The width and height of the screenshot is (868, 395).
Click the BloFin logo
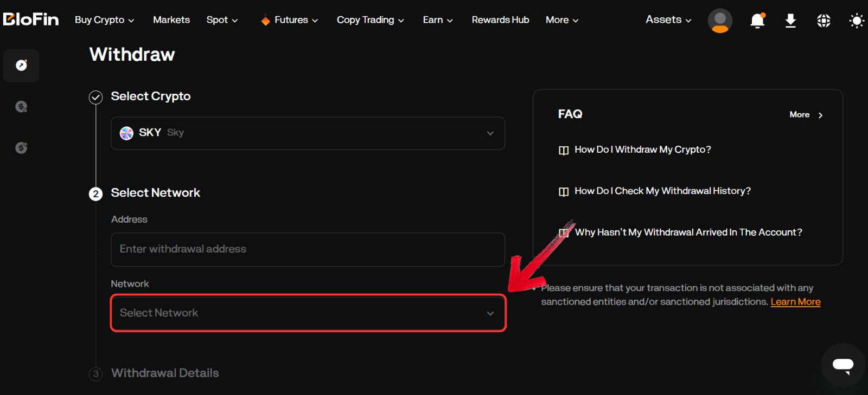[x=31, y=20]
